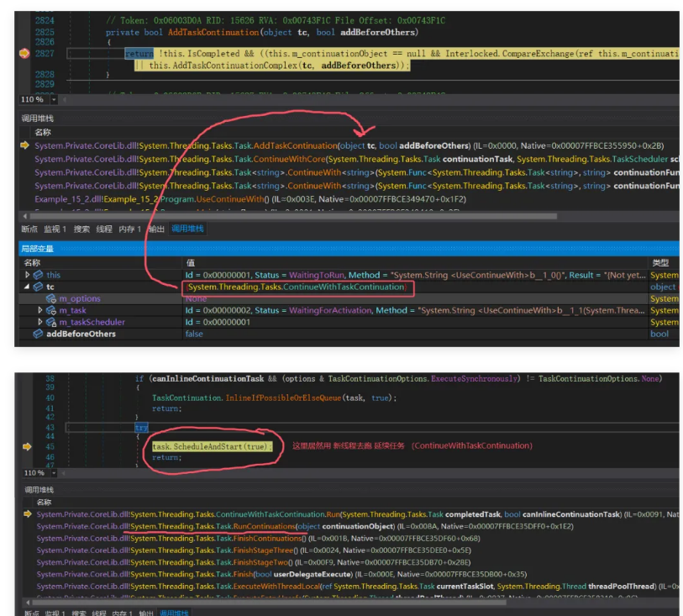
Task: Collapse the 'tc' variable node
Action: [x=28, y=287]
